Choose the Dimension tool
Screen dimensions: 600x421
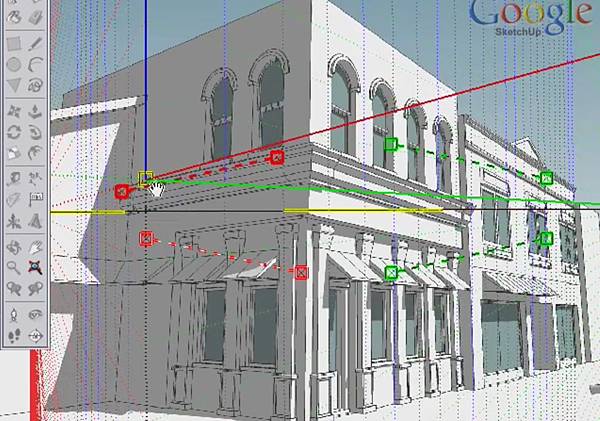(x=35, y=178)
